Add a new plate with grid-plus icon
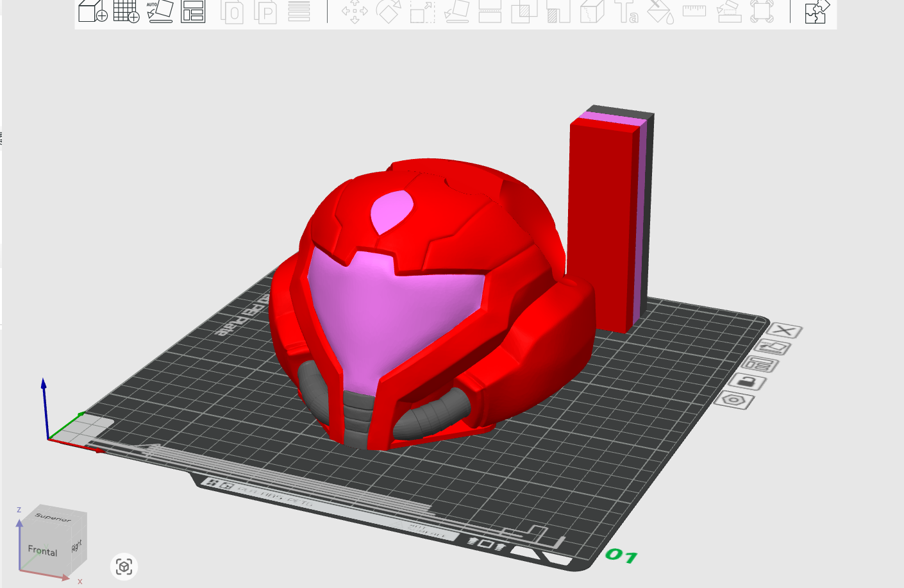 pos(126,10)
